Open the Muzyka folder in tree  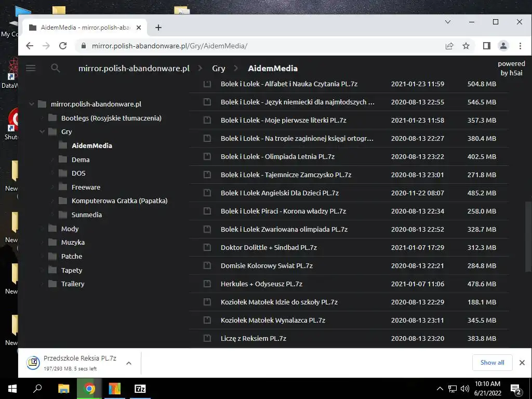click(73, 243)
